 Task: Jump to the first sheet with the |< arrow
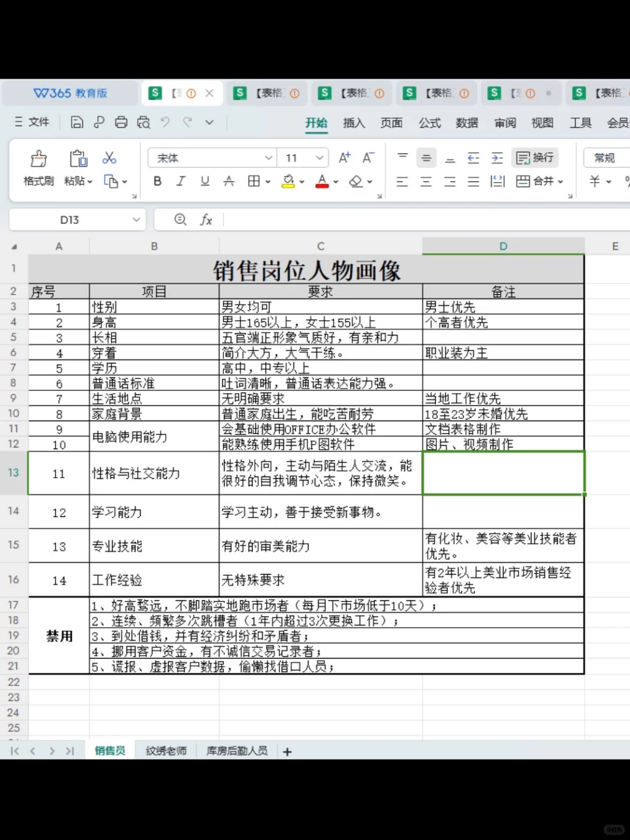pyautogui.click(x=15, y=751)
